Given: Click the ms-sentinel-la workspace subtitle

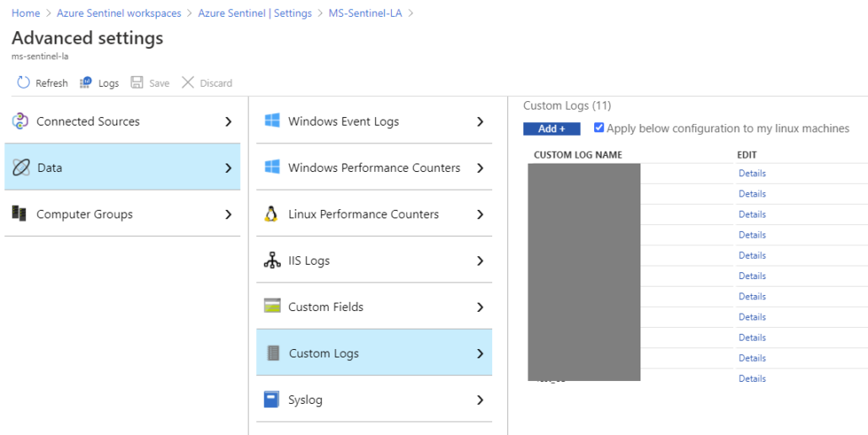Looking at the screenshot, I should (40, 56).
